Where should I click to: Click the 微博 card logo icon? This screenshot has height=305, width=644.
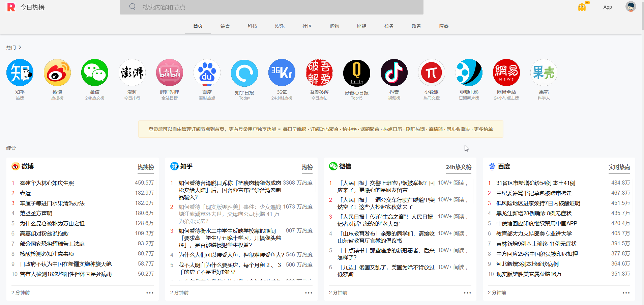[x=16, y=166]
